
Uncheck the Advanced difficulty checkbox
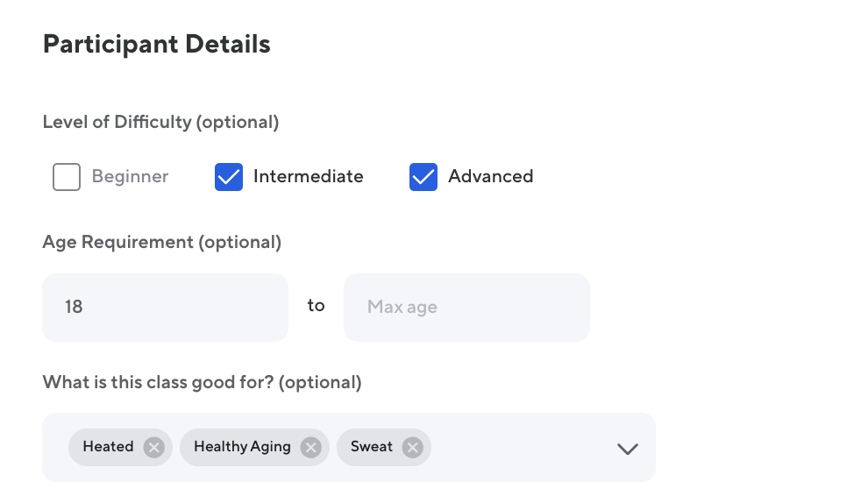[x=423, y=177]
